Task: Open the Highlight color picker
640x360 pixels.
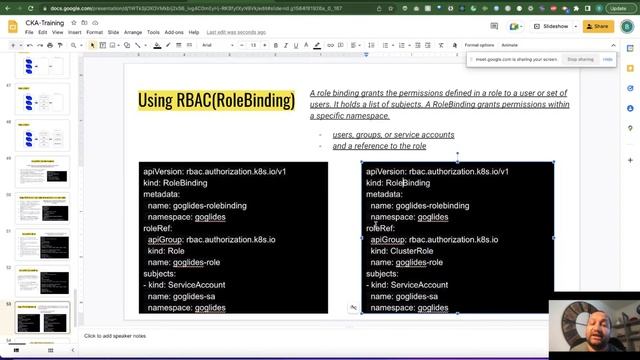Action: (x=317, y=45)
